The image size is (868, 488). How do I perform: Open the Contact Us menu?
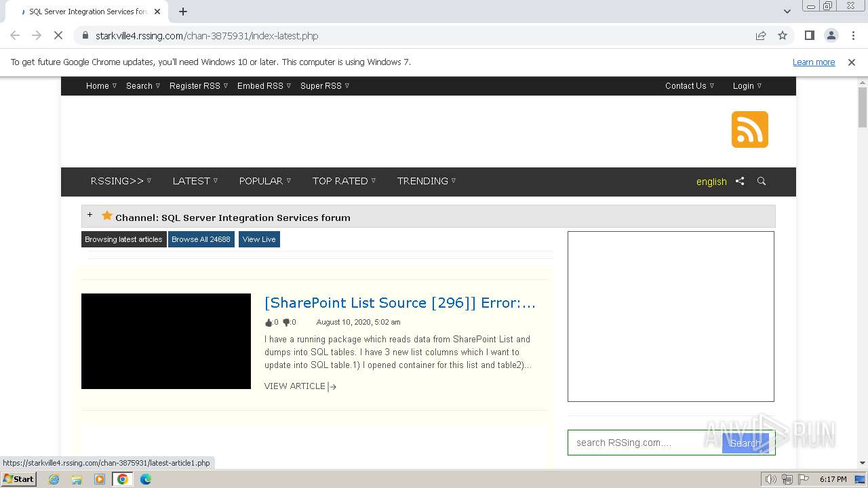click(690, 85)
